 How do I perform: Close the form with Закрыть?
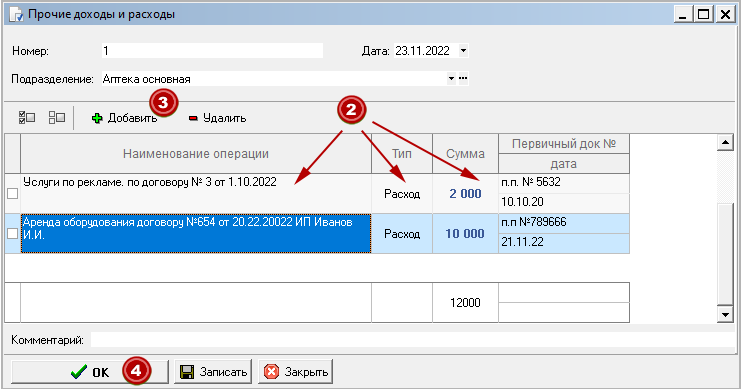pyautogui.click(x=296, y=372)
